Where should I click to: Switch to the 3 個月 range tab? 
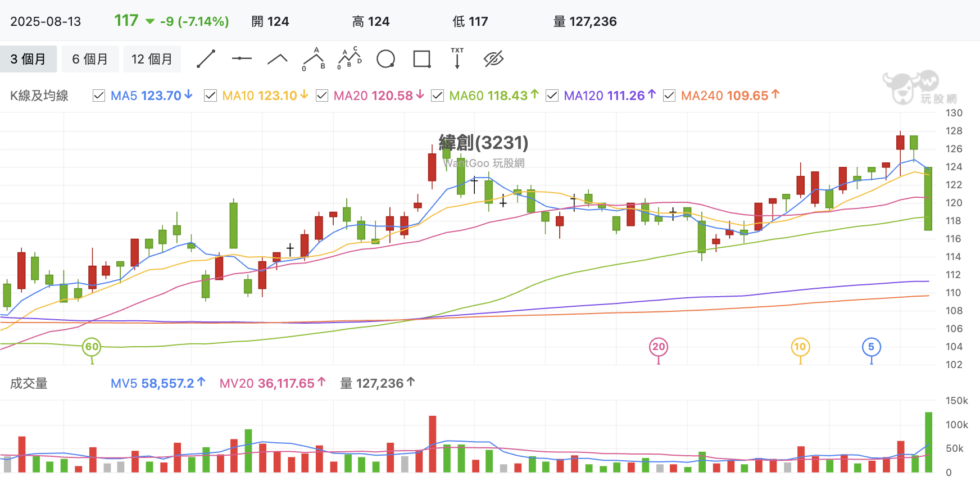click(28, 59)
